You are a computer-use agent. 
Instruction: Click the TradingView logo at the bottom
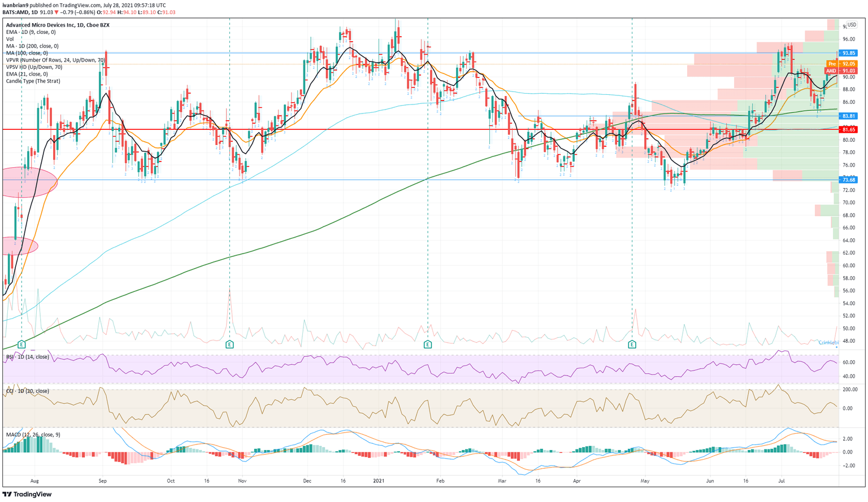tap(28, 495)
